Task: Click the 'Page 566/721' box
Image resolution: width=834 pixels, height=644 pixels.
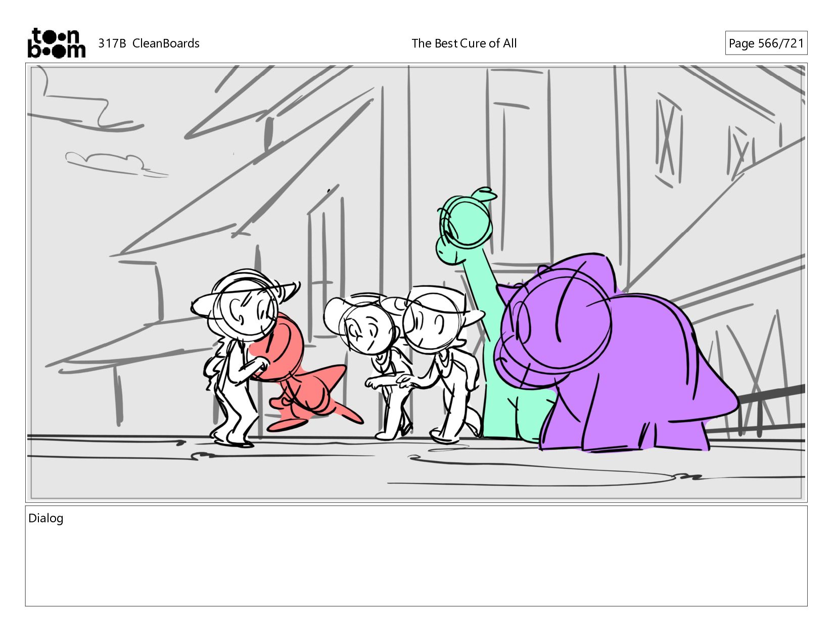Action: tap(766, 43)
